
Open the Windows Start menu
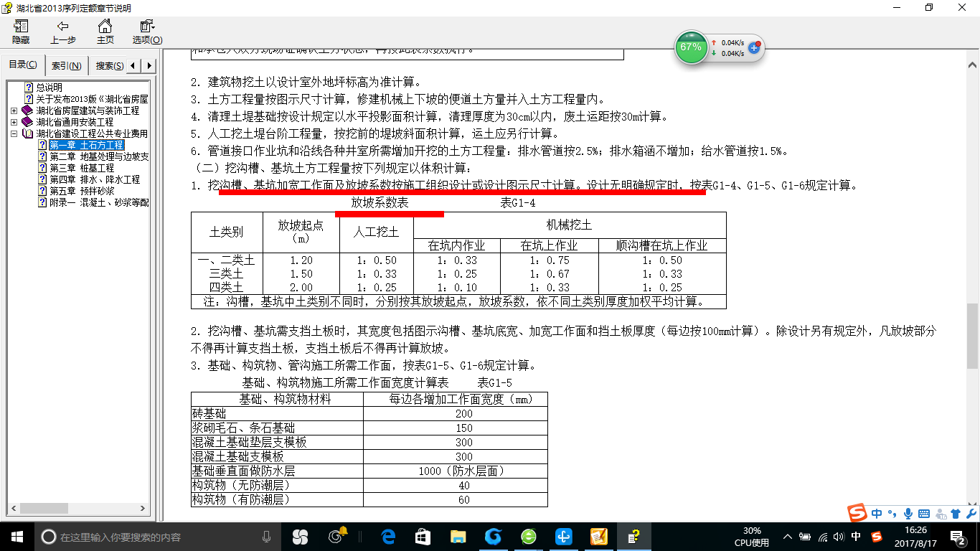coord(17,536)
